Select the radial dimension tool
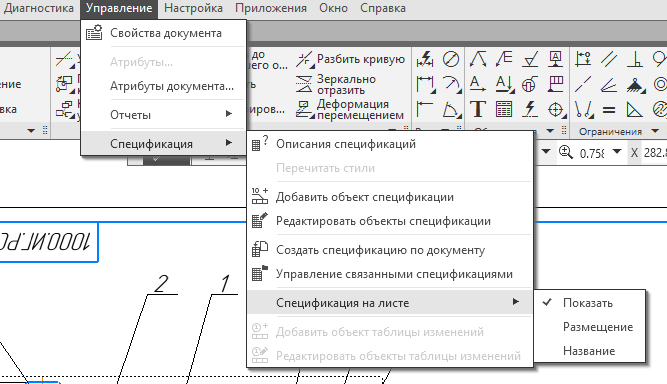This screenshot has width=667, height=384. click(451, 84)
